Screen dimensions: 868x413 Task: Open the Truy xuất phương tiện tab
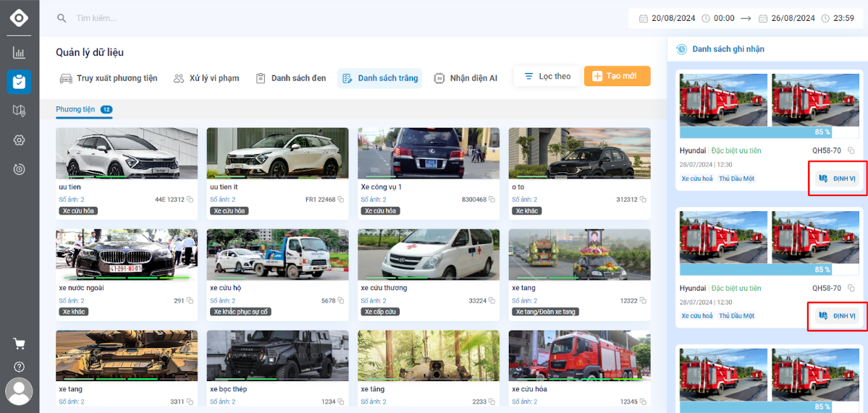pos(109,79)
